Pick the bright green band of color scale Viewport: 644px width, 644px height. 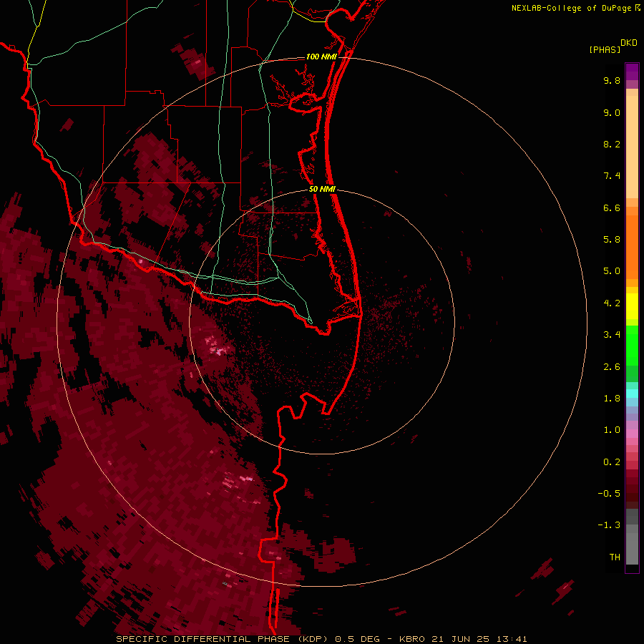(632, 346)
